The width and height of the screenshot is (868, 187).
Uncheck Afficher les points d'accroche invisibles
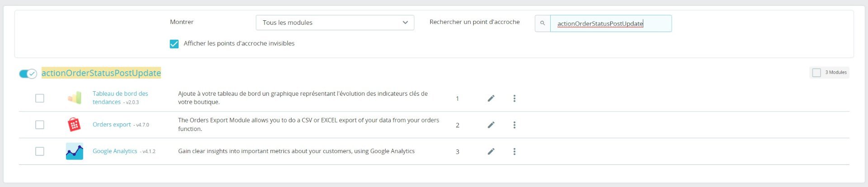pos(174,44)
